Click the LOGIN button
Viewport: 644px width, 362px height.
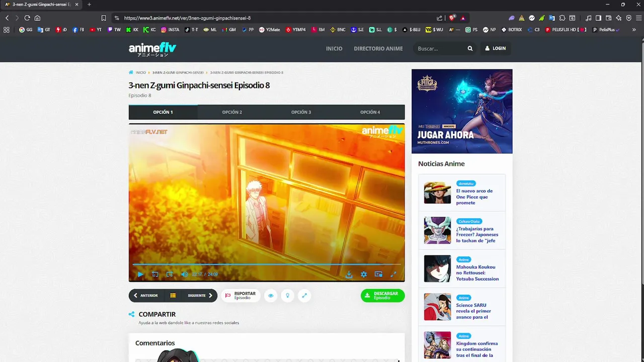click(x=495, y=48)
